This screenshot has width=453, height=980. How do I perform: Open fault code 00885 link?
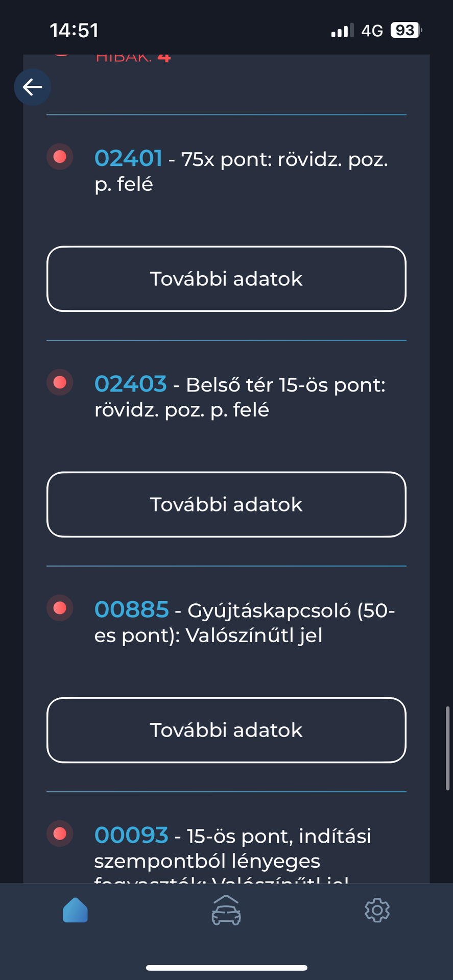(x=131, y=610)
